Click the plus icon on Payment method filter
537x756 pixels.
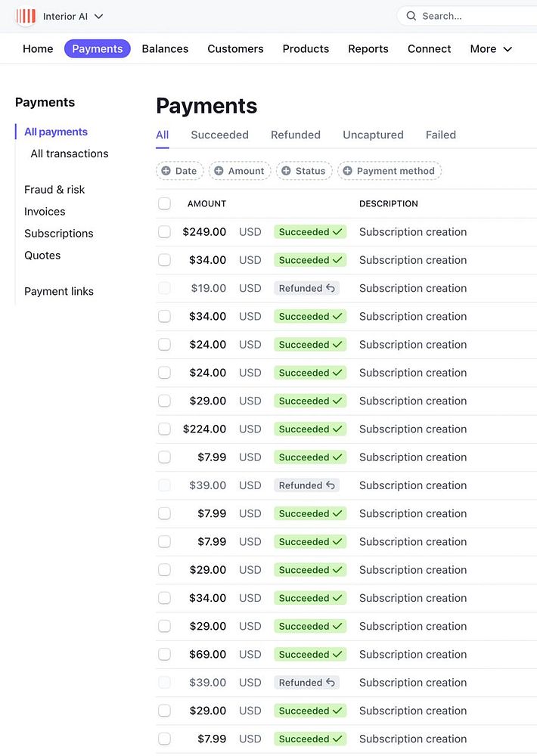[348, 171]
